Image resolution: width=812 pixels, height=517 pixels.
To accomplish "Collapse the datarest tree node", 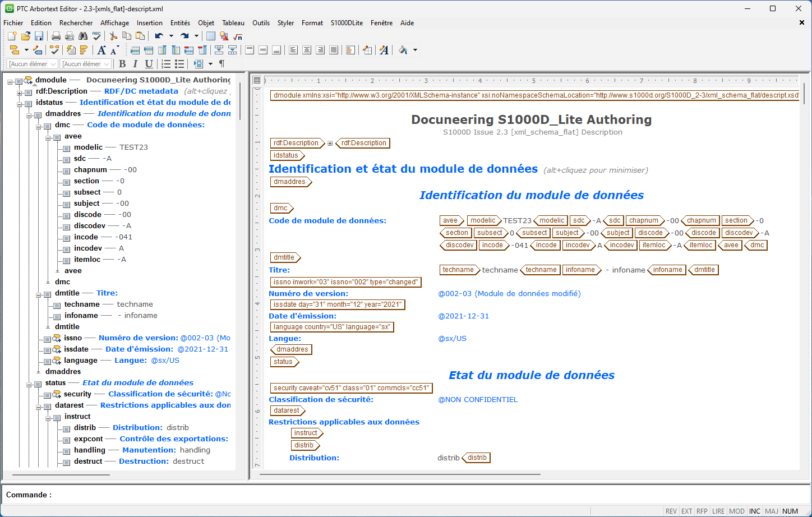I will tap(39, 407).
